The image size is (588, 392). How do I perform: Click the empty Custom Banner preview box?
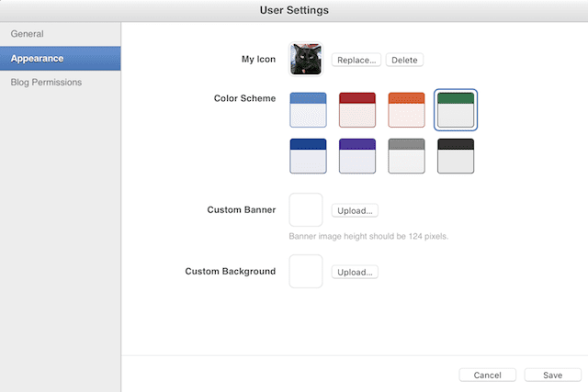coord(306,209)
